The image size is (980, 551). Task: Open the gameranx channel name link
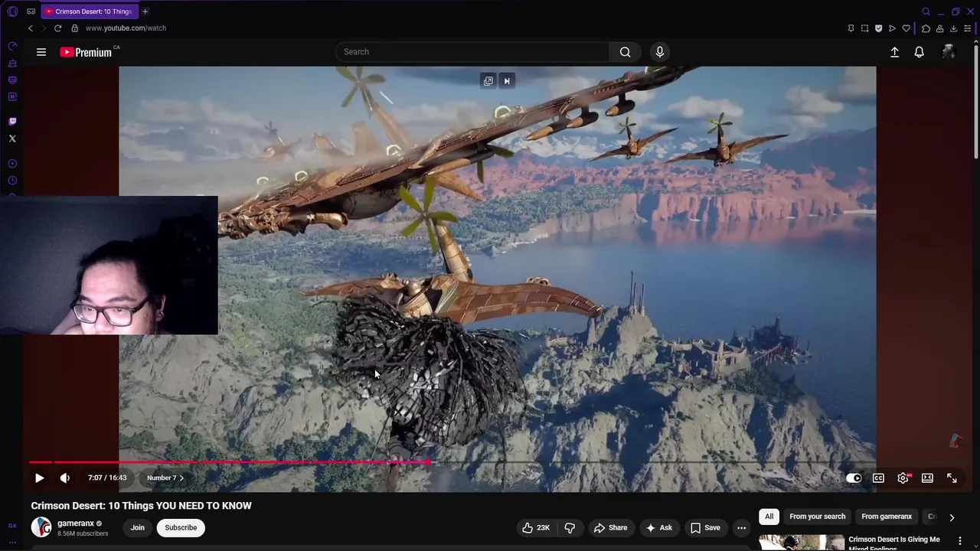(x=76, y=523)
